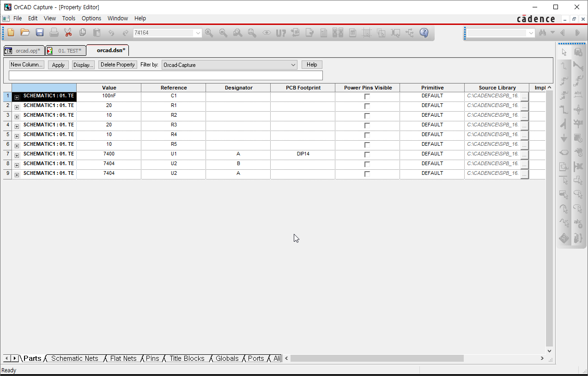Toggle Power Pins Visible checkbox for R1
This screenshot has height=376, width=588.
tap(367, 106)
